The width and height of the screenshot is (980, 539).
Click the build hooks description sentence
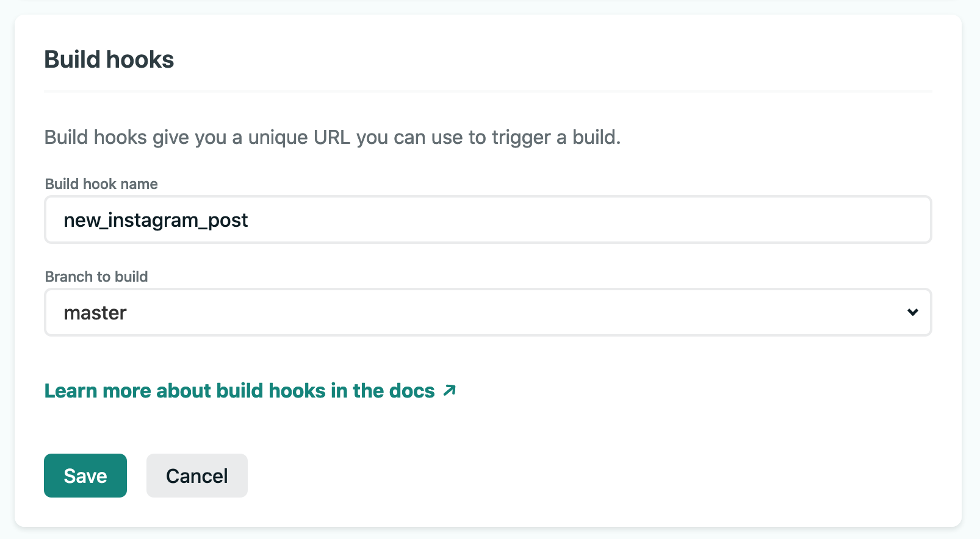pos(333,137)
